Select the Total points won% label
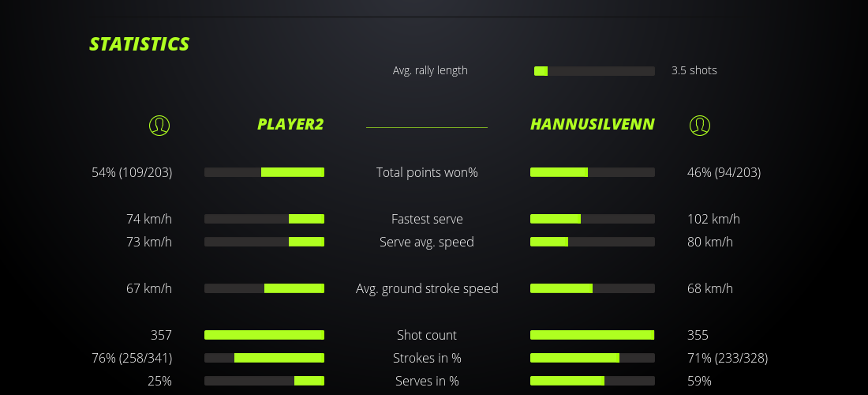The height and width of the screenshot is (395, 868). coord(427,172)
